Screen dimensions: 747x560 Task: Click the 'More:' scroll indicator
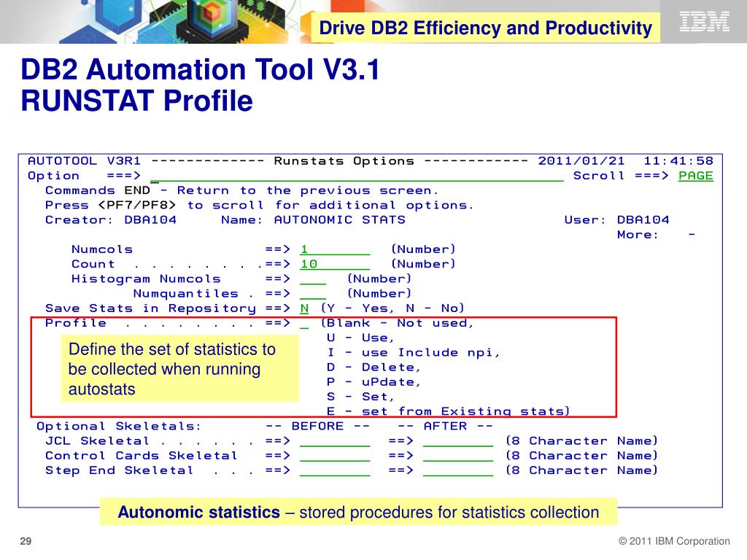[656, 235]
